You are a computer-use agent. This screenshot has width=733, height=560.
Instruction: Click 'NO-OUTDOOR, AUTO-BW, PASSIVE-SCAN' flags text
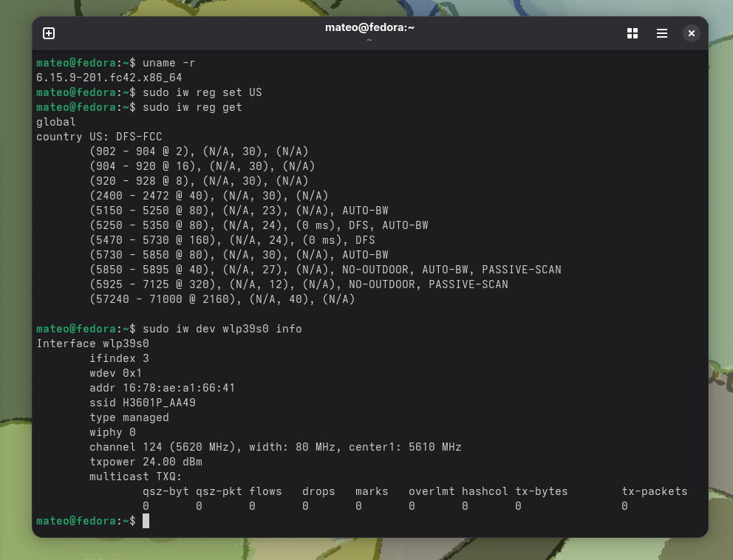(x=451, y=270)
